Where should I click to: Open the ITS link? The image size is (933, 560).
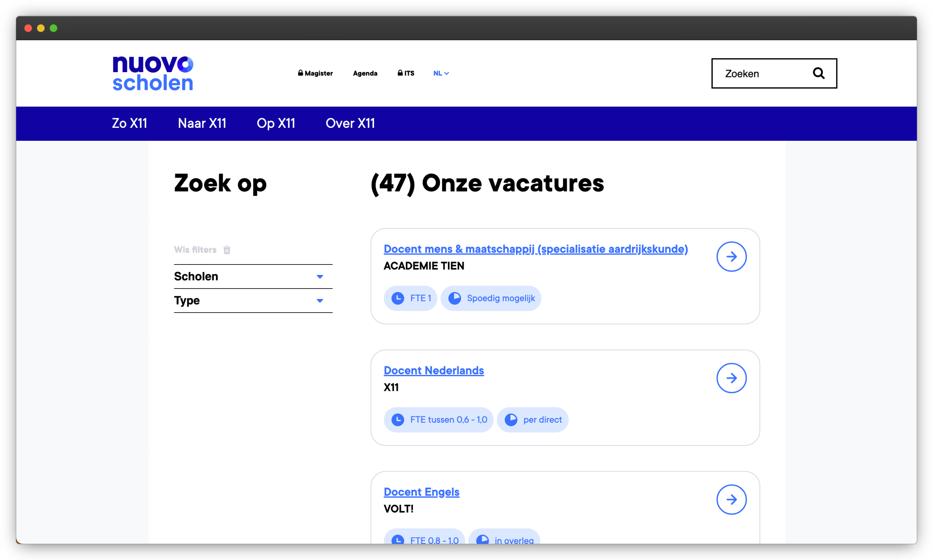(x=406, y=73)
